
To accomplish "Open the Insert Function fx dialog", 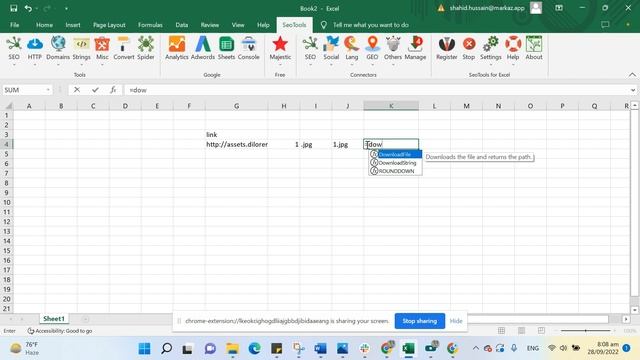I will (x=113, y=90).
